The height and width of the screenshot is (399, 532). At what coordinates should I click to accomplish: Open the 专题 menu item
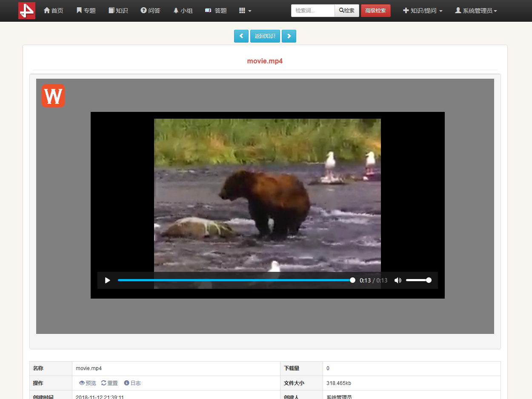[86, 11]
